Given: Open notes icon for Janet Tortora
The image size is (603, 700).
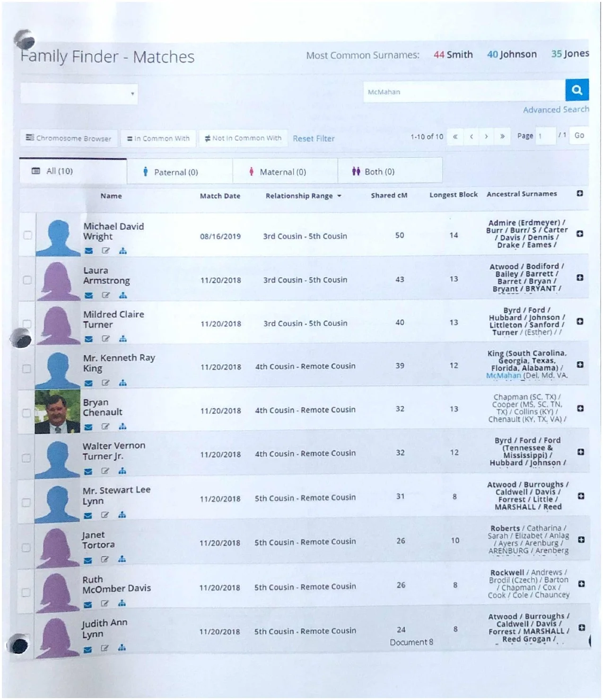Looking at the screenshot, I should [x=105, y=560].
